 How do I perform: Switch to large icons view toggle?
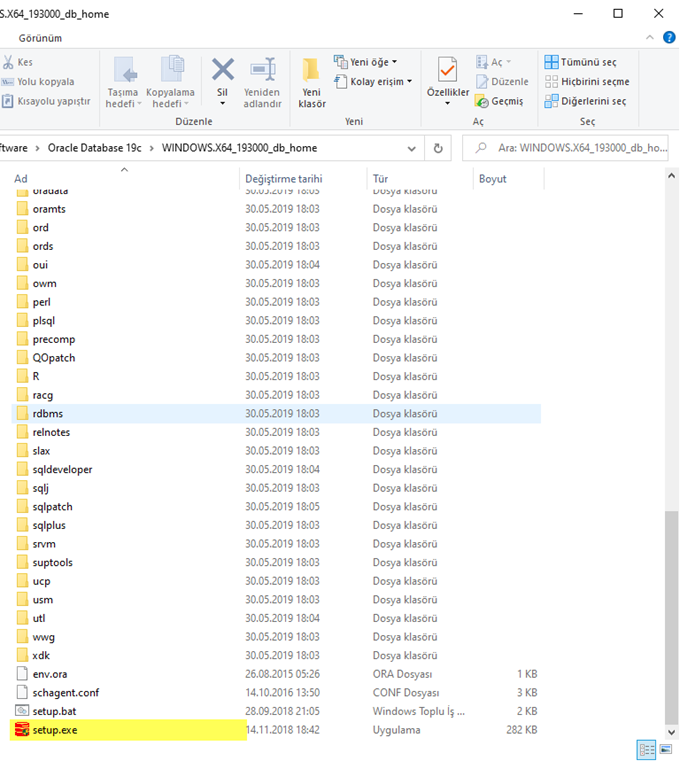click(664, 749)
